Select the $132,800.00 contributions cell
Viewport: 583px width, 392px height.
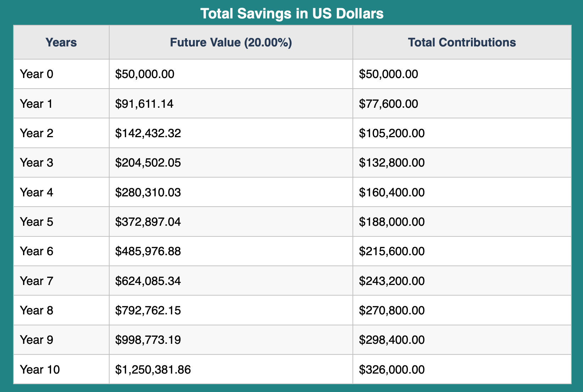392,163
